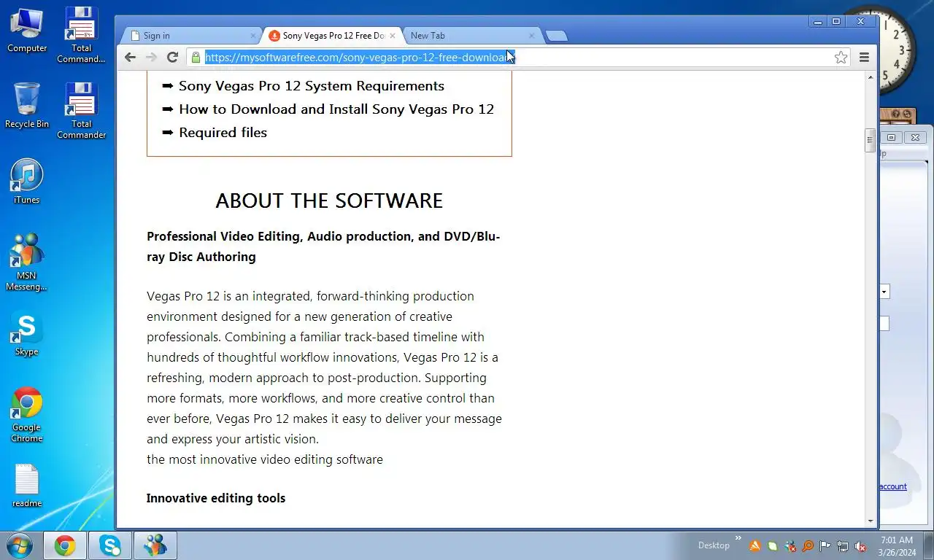934x560 pixels.
Task: Click the account link in background window
Action: (x=892, y=486)
